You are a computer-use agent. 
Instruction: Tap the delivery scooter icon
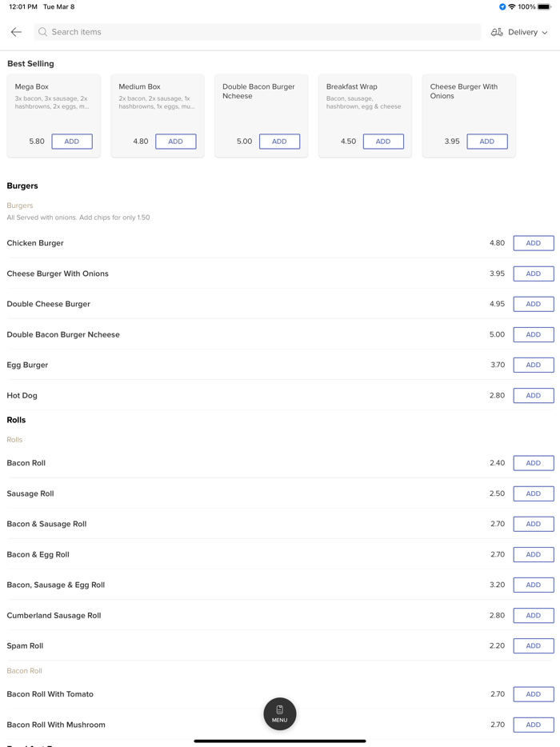click(497, 32)
